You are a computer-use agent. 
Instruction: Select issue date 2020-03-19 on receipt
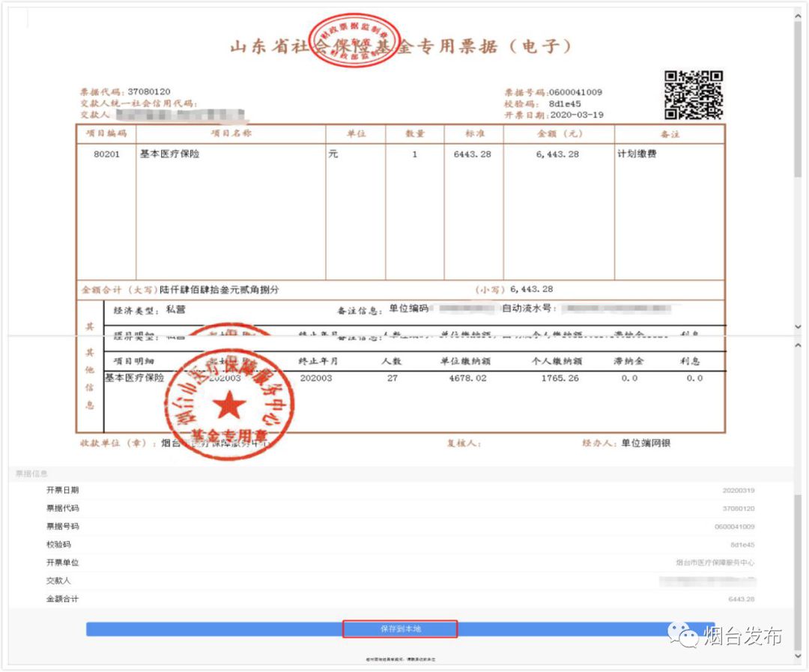tap(576, 115)
